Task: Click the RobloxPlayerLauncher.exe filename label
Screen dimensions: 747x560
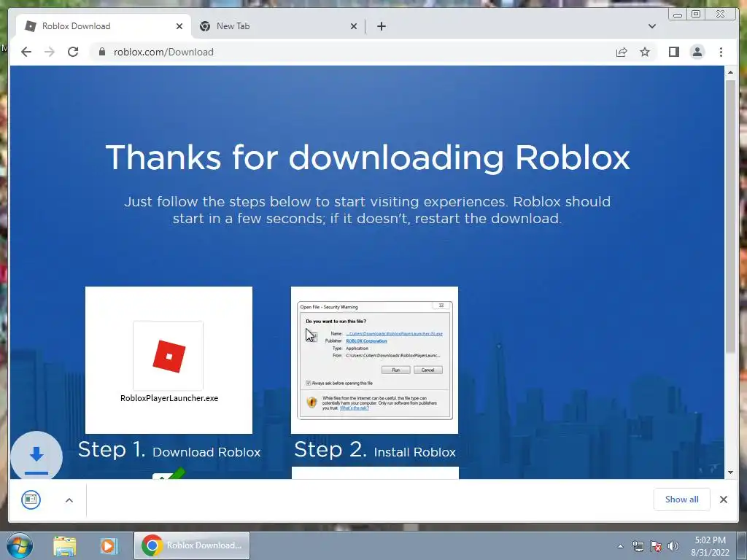Action: point(169,398)
